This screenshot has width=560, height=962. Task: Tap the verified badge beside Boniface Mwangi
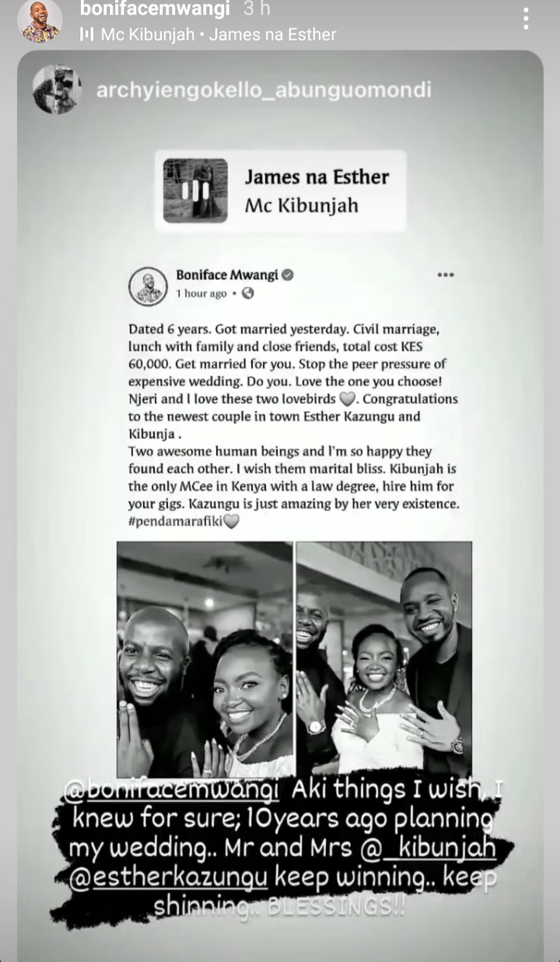287,275
